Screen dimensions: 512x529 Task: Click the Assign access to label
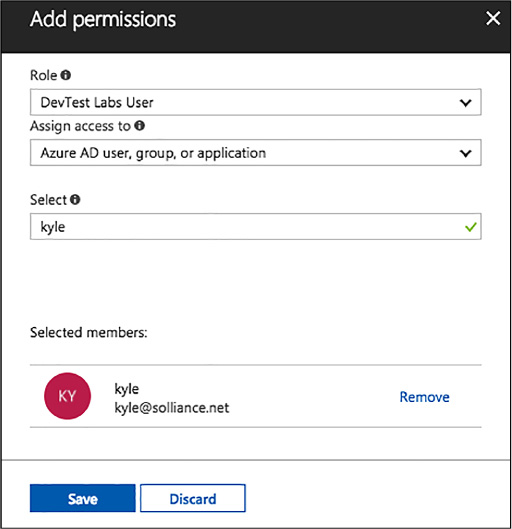click(80, 126)
